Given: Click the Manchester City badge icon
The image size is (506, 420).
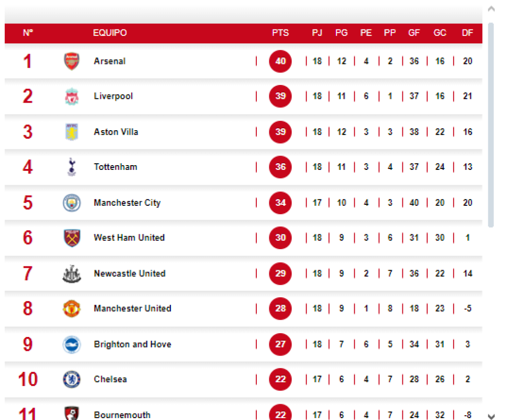Looking at the screenshot, I should (x=71, y=203).
